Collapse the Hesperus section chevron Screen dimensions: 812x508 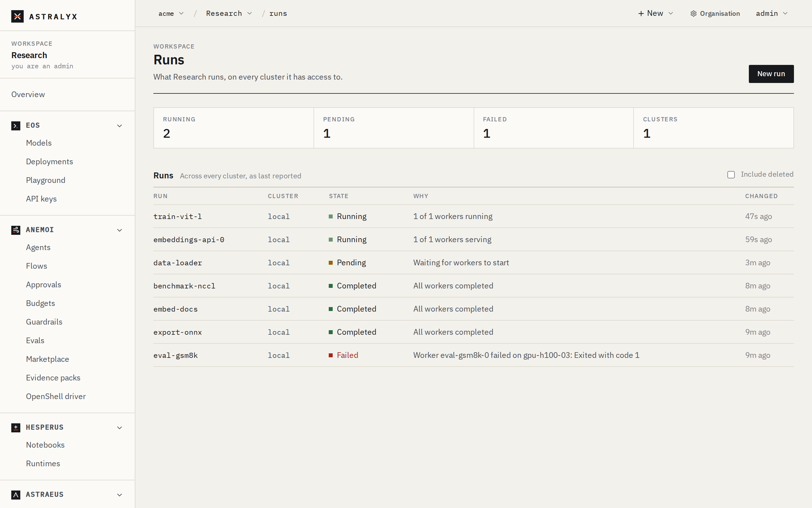120,428
